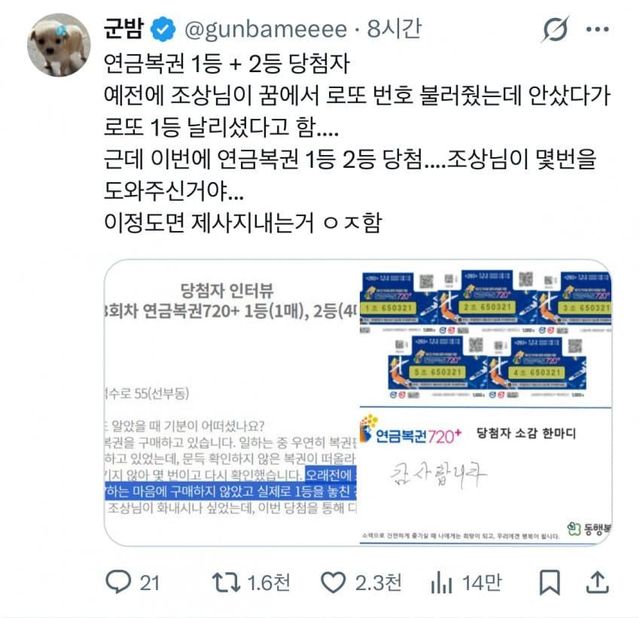Click the 21 replies count
Image resolution: width=640 pixels, height=618 pixels.
149,583
